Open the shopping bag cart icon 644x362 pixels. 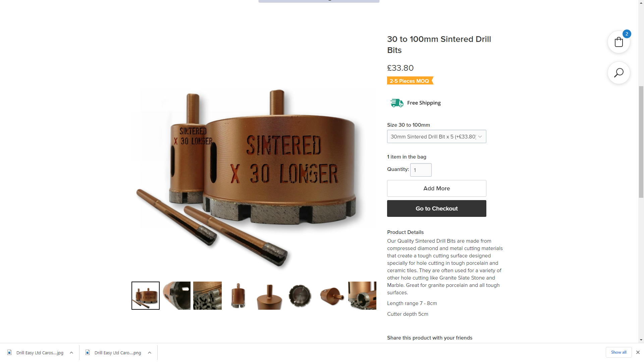(x=619, y=42)
